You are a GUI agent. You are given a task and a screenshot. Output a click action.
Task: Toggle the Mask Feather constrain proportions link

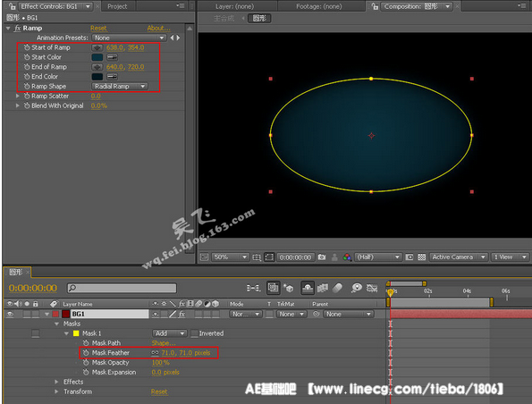coord(155,353)
